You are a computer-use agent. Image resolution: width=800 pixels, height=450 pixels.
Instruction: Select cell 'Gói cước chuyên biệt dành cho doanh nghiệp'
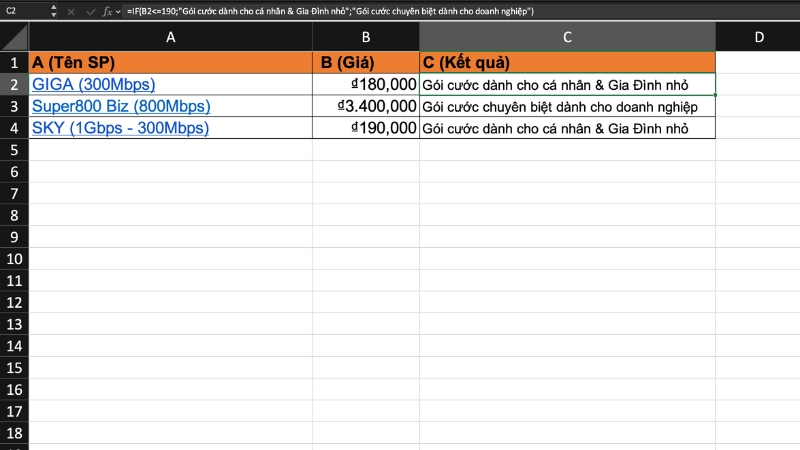pos(567,106)
